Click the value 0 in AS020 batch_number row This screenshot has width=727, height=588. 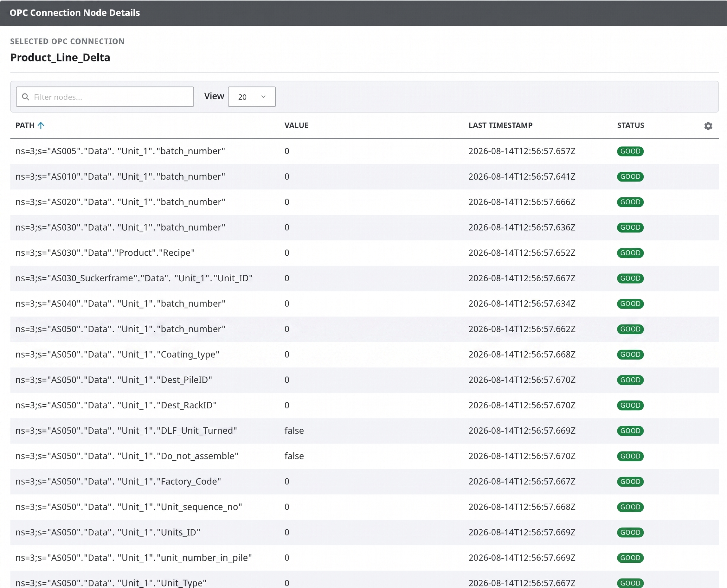pos(286,202)
